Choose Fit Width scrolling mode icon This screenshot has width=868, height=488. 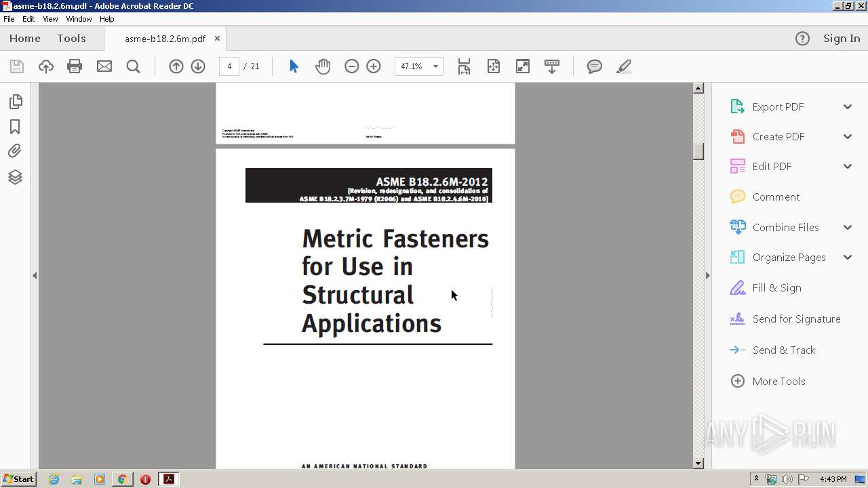(x=464, y=66)
